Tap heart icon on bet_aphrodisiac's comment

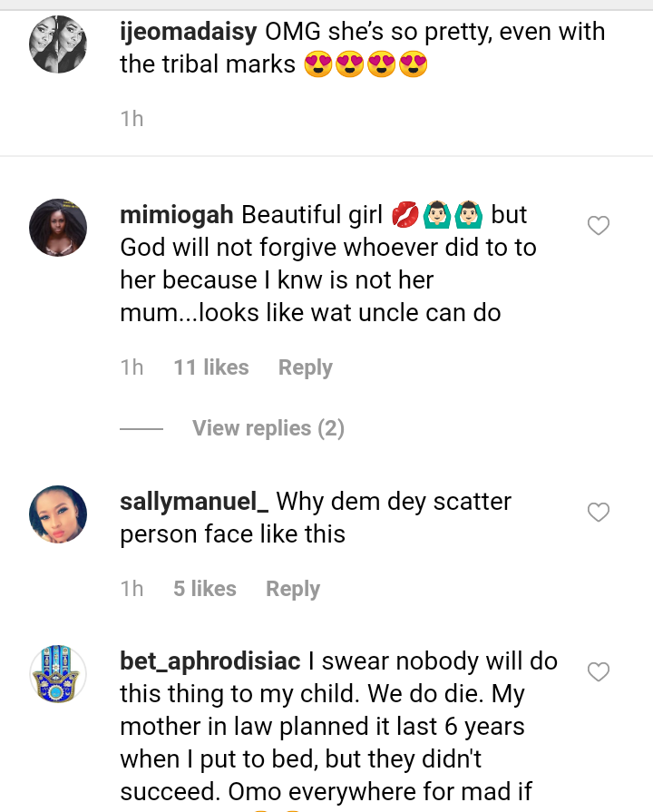[599, 672]
